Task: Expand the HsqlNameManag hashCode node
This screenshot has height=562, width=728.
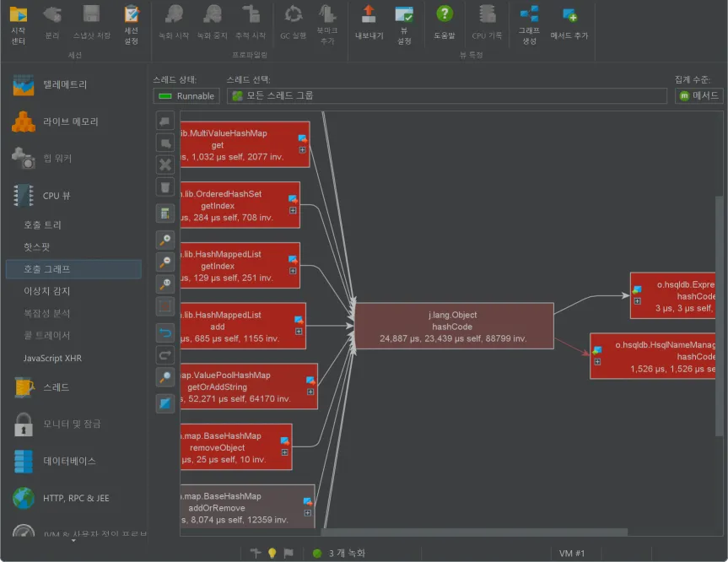Action: coord(597,362)
